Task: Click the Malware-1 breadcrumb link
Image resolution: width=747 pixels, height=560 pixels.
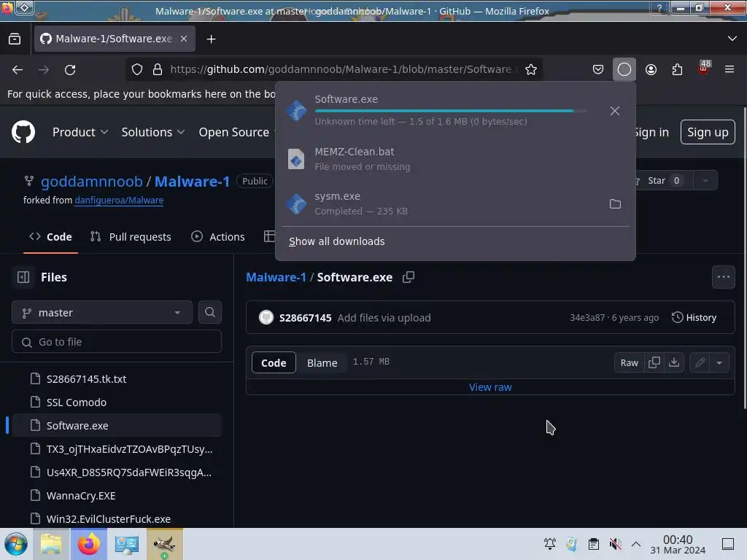Action: pyautogui.click(x=276, y=277)
